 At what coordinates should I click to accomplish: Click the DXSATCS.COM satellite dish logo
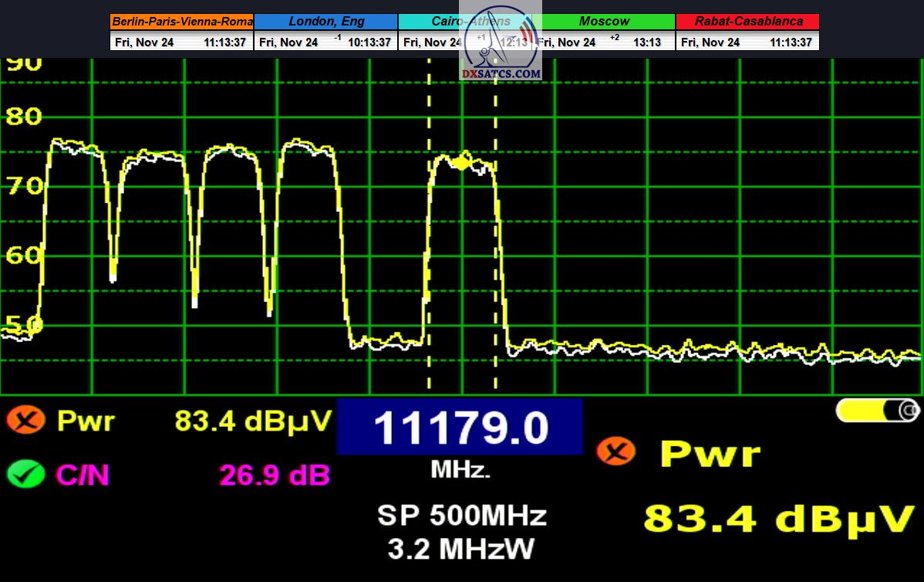point(501,42)
